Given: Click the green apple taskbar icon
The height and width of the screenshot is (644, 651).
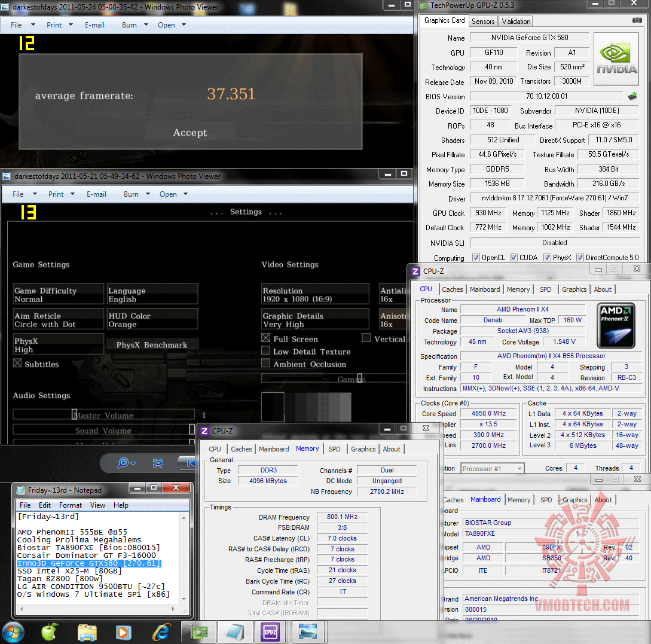Looking at the screenshot, I should click(x=50, y=633).
